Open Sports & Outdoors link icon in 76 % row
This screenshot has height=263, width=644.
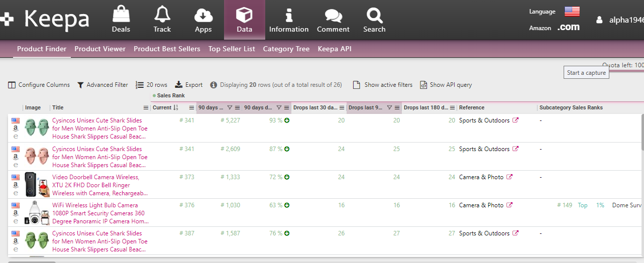click(515, 233)
